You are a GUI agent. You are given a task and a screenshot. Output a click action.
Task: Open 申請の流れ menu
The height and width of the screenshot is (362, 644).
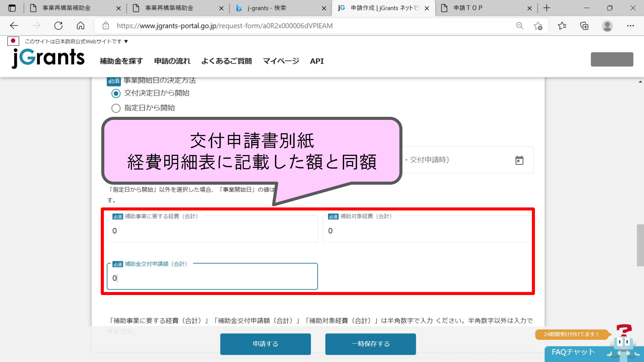[x=172, y=61]
